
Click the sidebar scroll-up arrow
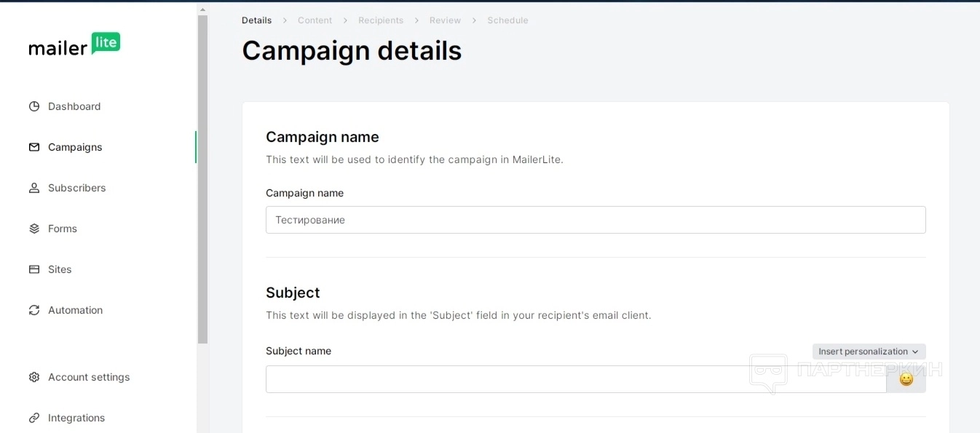pyautogui.click(x=202, y=10)
